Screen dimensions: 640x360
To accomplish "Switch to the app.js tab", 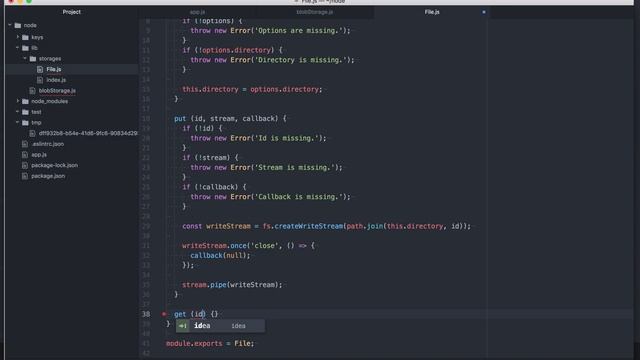I will click(198, 12).
